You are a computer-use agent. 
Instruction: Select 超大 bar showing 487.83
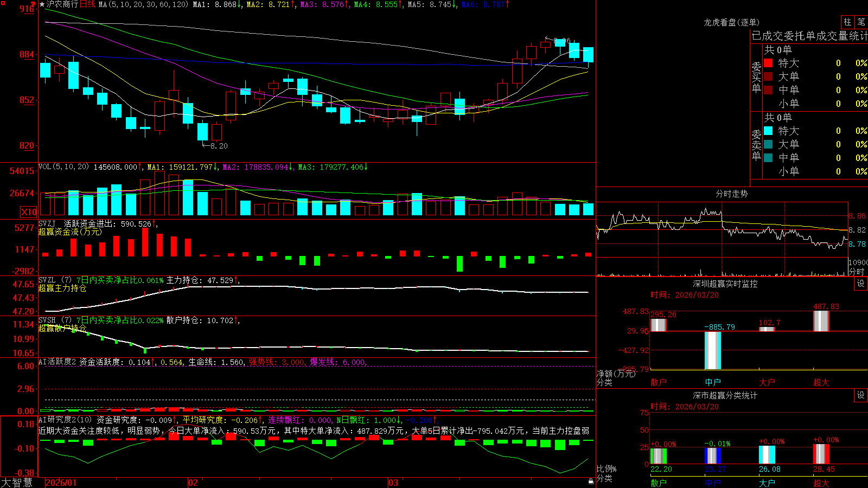click(x=821, y=320)
